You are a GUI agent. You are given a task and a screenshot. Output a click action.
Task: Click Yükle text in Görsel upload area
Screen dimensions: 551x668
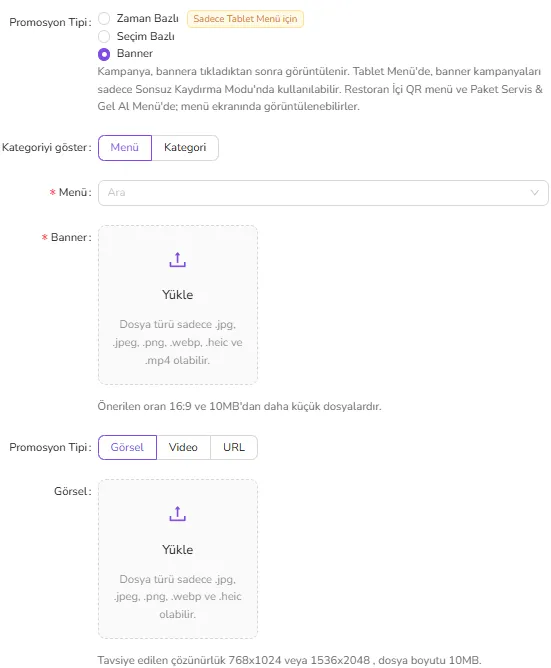click(x=177, y=550)
